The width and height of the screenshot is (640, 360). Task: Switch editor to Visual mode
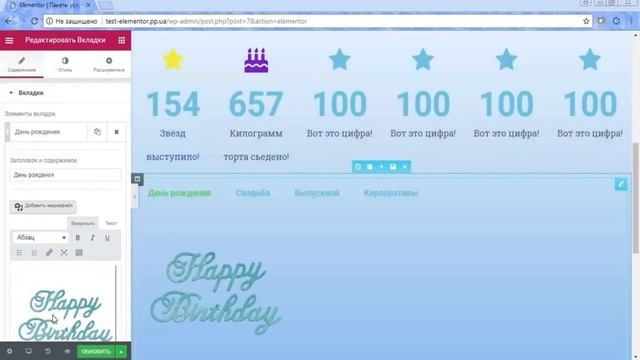83,223
